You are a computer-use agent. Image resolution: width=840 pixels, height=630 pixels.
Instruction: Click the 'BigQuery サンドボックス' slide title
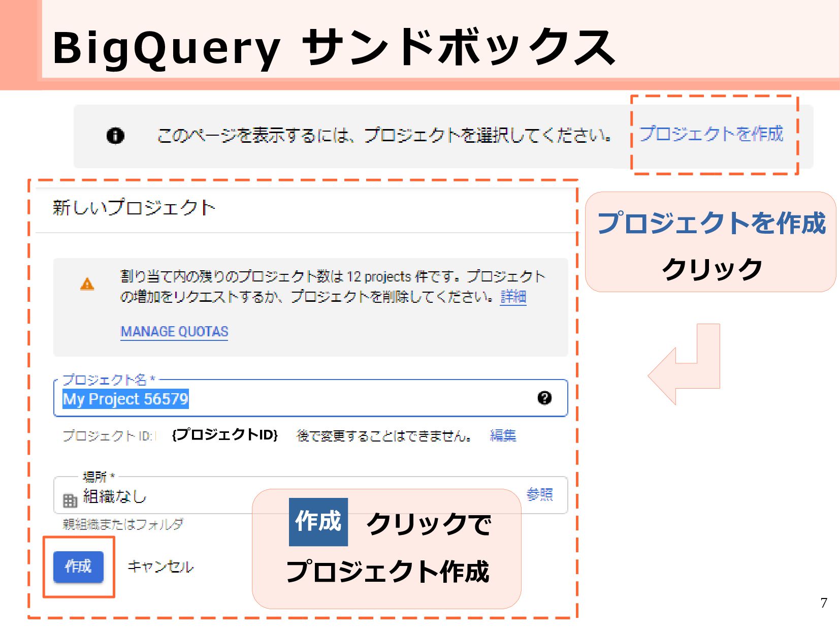point(334,48)
